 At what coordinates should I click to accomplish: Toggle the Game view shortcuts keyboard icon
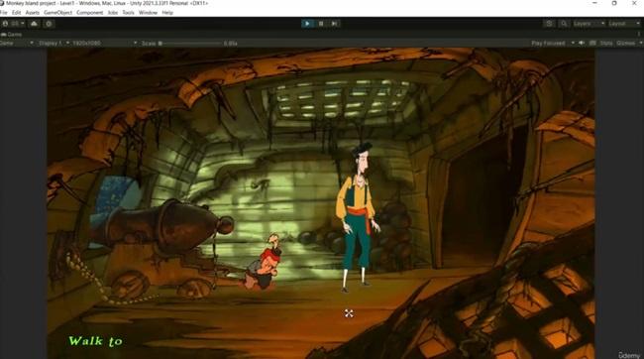tap(592, 44)
